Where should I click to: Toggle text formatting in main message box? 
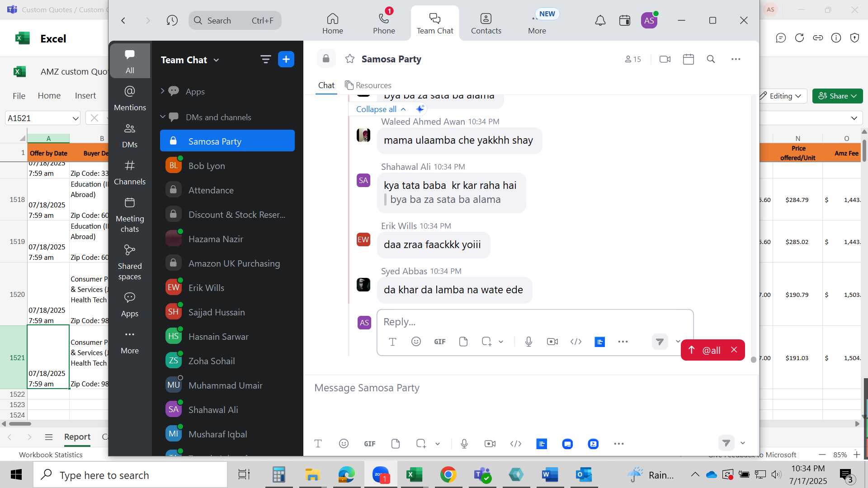tap(318, 444)
